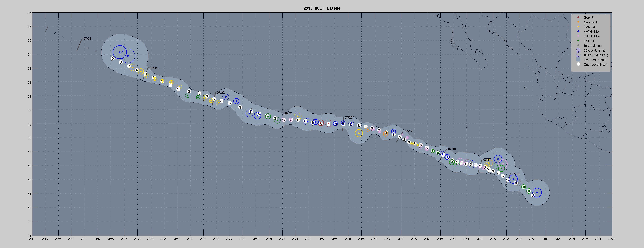
Task: Click the 27 latitude axis tick label
Action: [30, 13]
